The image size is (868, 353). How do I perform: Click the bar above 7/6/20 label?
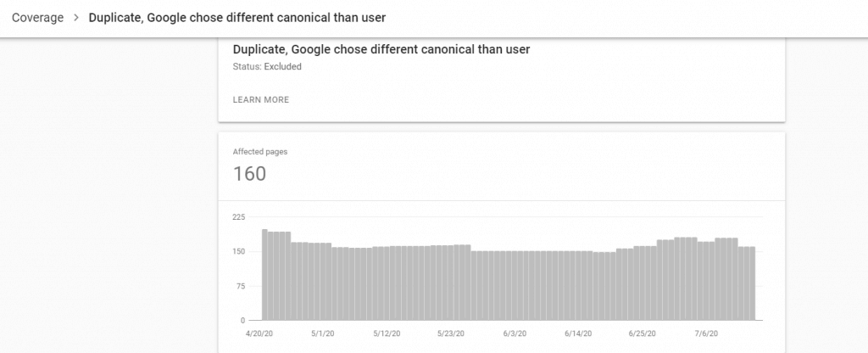point(706,281)
